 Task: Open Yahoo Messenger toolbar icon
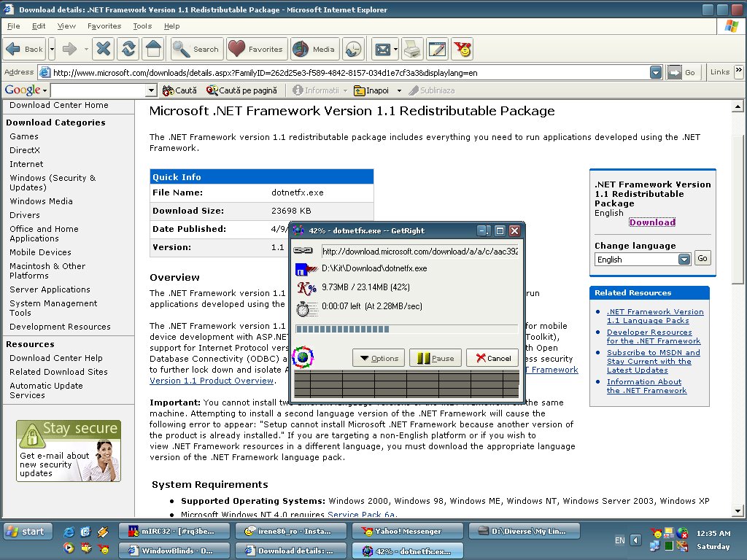462,49
